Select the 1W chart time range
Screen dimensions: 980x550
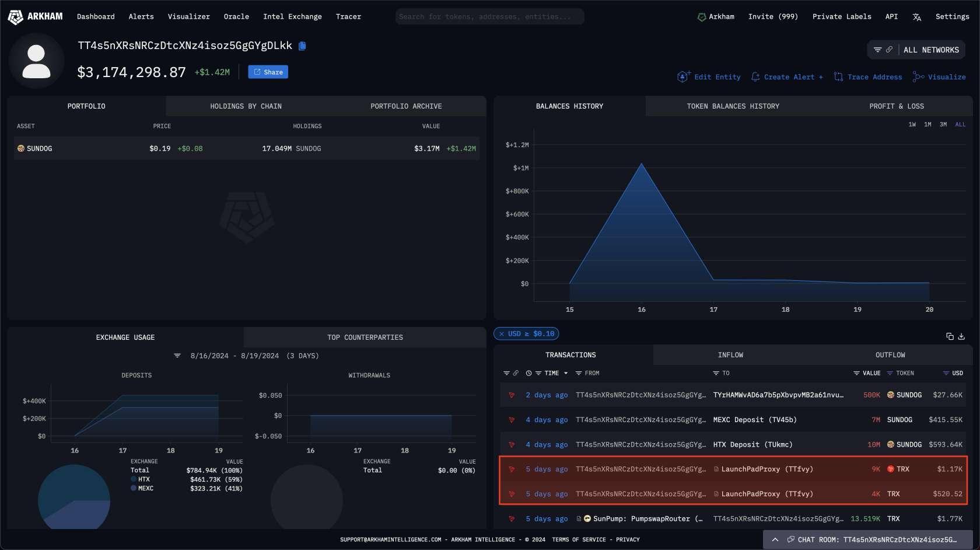[912, 124]
